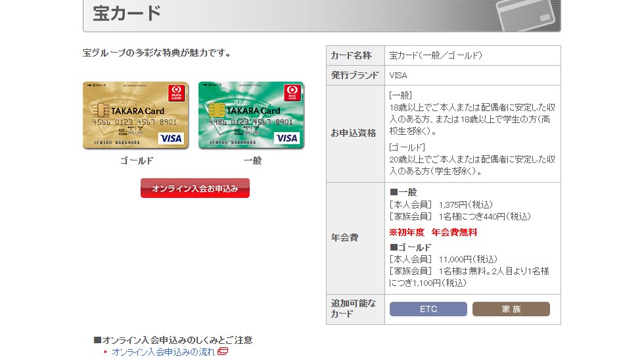Click the red ※初年度 年会費無料 notice
The width and height of the screenshot is (644, 361).
433,232
